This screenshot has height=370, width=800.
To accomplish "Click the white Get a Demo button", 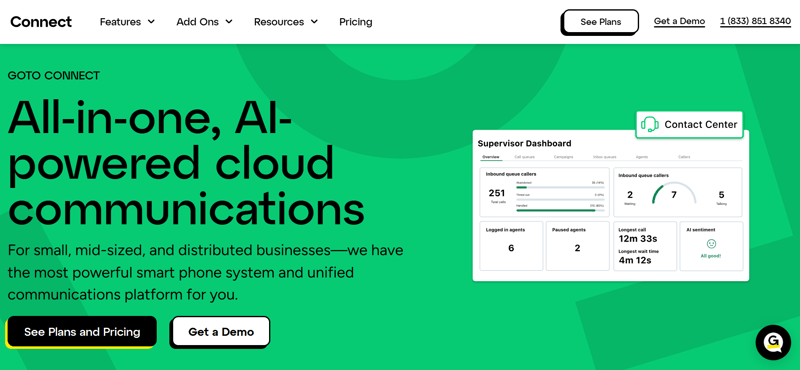I will (221, 332).
